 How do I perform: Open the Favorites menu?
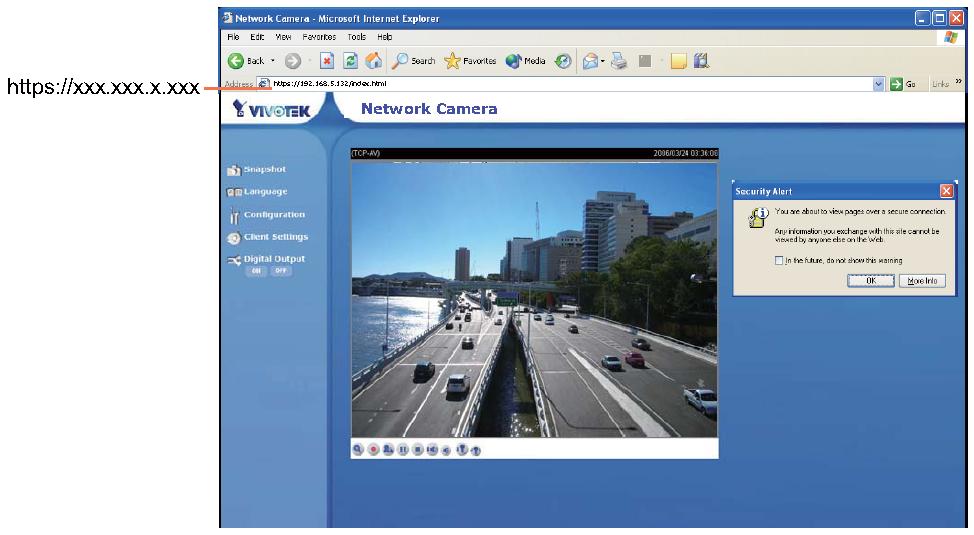coord(319,37)
